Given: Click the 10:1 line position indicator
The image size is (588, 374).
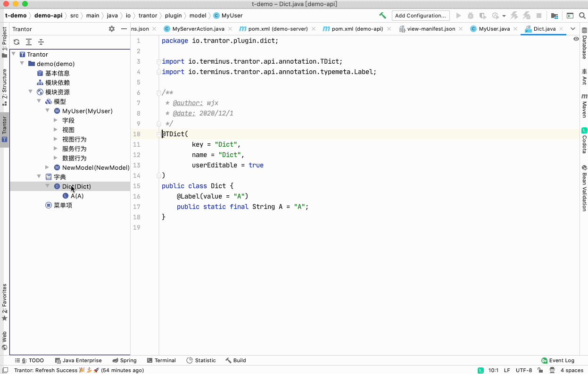Looking at the screenshot, I should (x=493, y=370).
